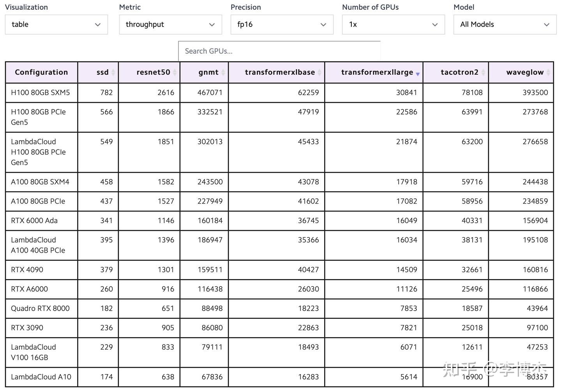
Task: Click the resnet50 value 651
Action: tap(168, 309)
